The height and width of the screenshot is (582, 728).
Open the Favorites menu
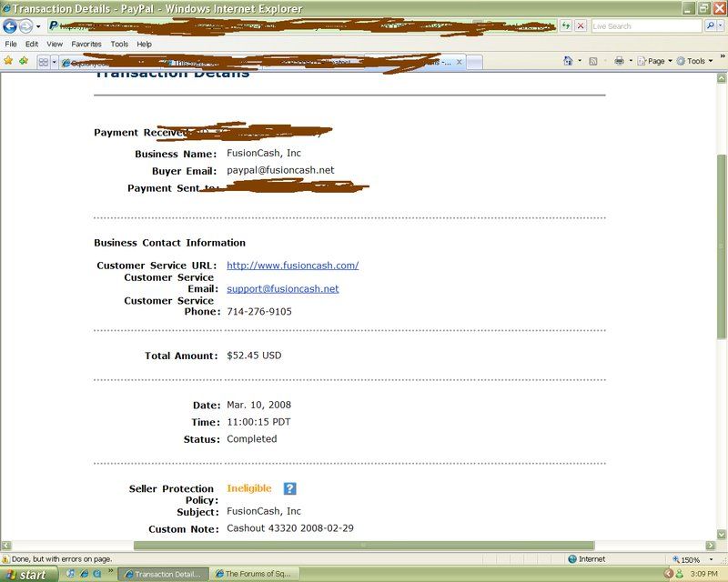click(x=86, y=44)
